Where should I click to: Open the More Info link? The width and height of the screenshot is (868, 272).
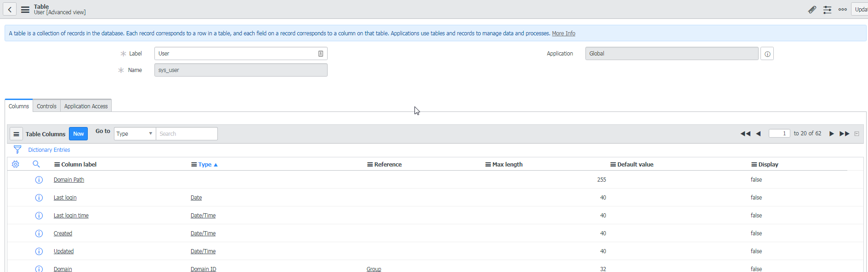(x=563, y=33)
